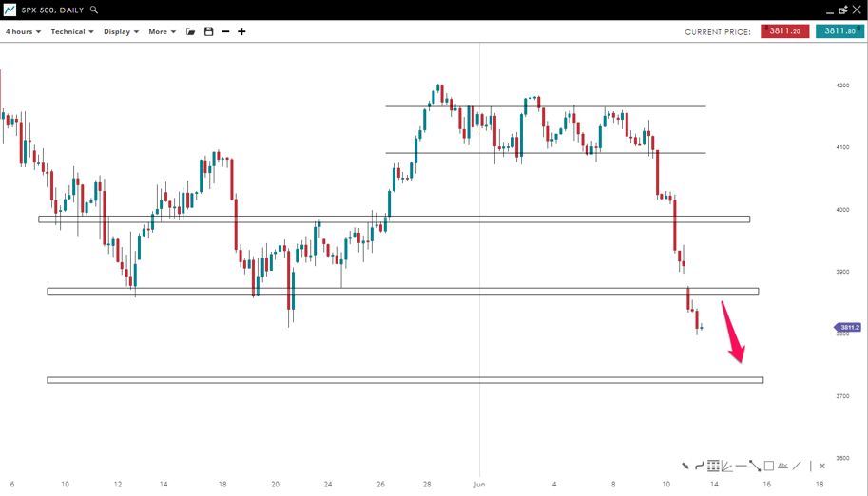Open the 4 hours timeframe dropdown
Screen dimensions: 868x496
point(23,31)
